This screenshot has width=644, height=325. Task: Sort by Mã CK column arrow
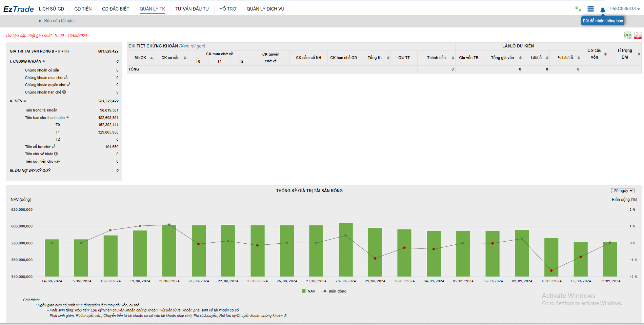coord(152,58)
